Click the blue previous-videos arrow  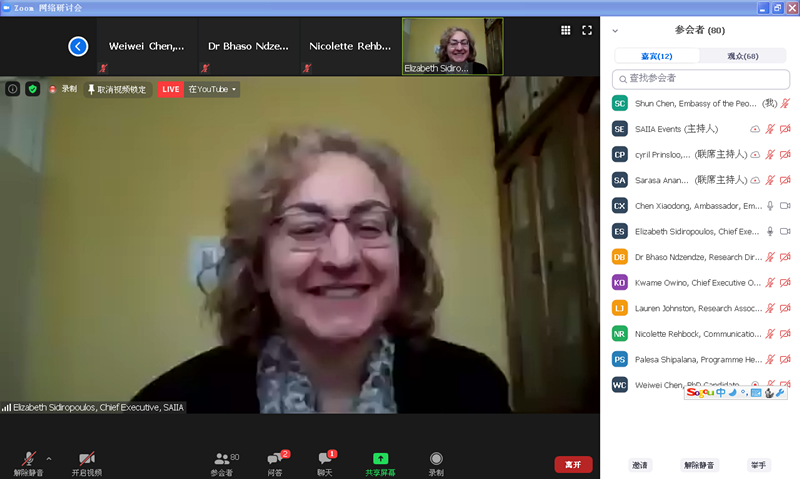pyautogui.click(x=78, y=46)
